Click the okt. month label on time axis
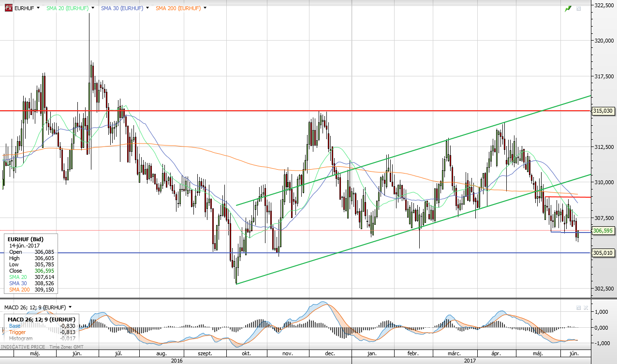 point(246,353)
